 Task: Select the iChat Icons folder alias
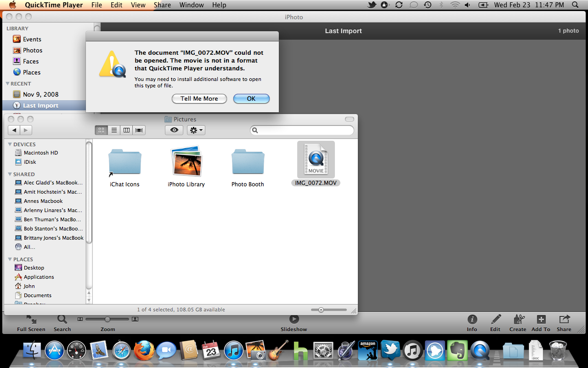[124, 167]
